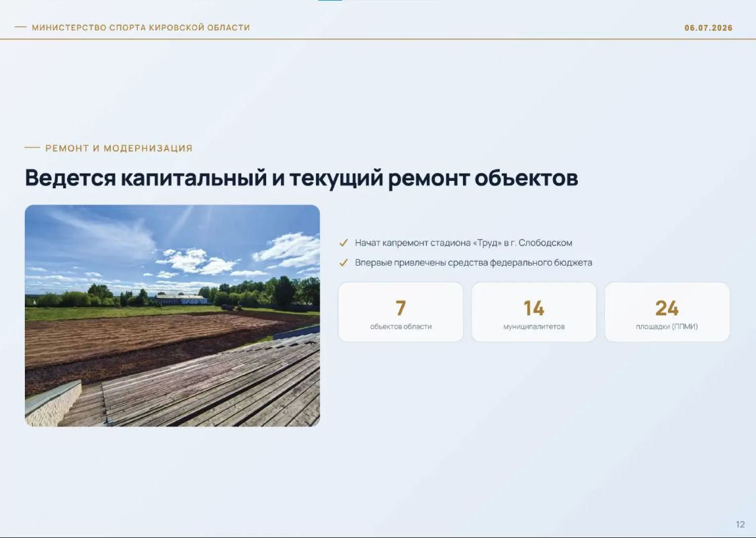This screenshot has width=756, height=538.
Task: Click the blue progress indicator at the top edge
Action: click(330, 1)
